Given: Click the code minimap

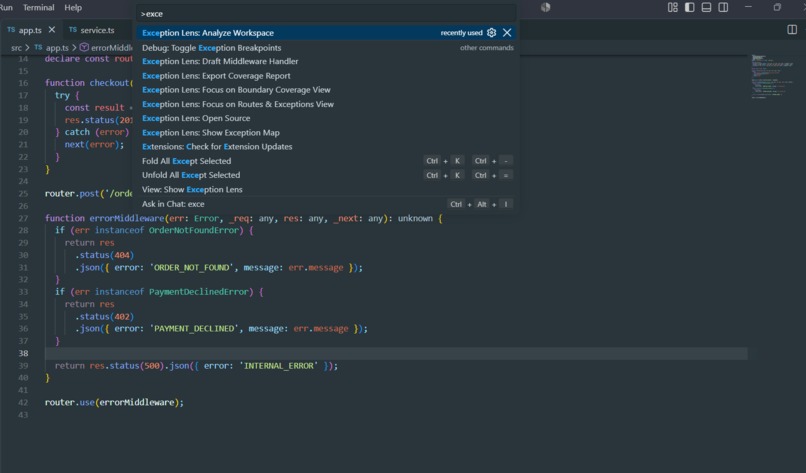Looking at the screenshot, I should (x=771, y=76).
